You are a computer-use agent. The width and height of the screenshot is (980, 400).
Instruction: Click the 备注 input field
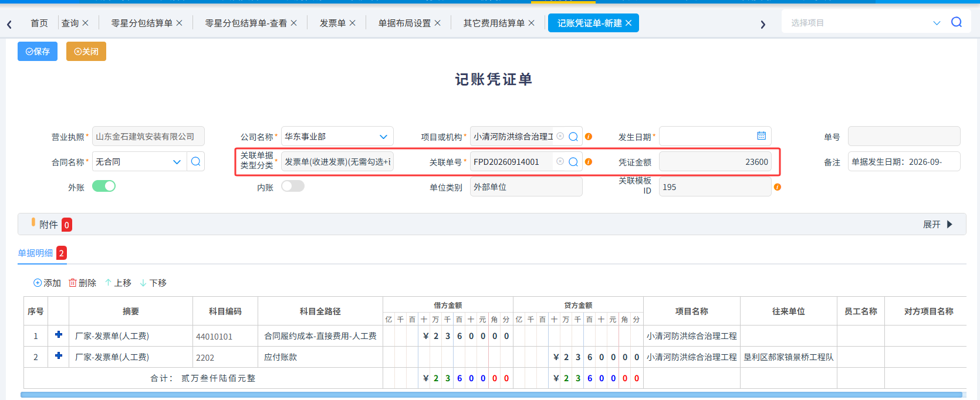tap(904, 161)
